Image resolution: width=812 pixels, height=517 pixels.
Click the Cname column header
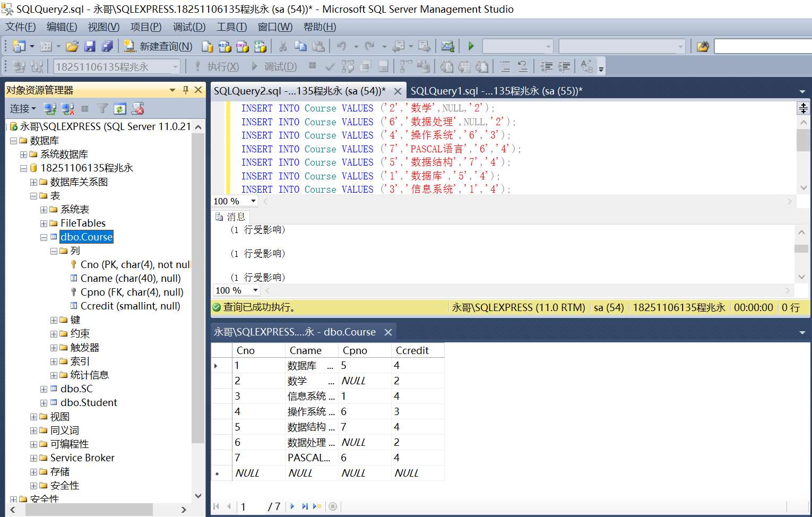(x=312, y=350)
